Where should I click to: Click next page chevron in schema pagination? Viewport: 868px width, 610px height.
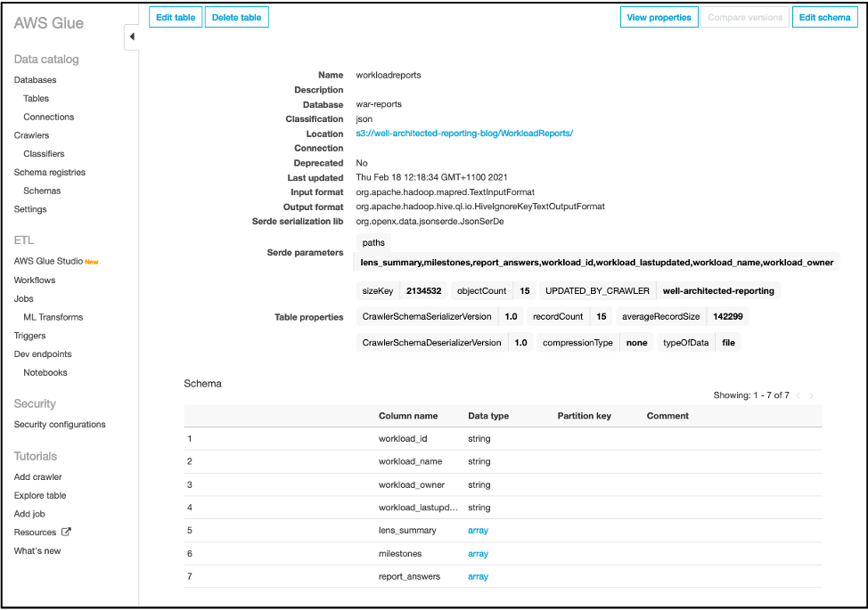[810, 395]
